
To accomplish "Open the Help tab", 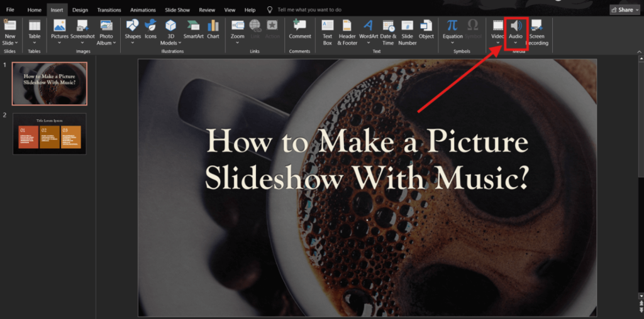I will coord(250,10).
